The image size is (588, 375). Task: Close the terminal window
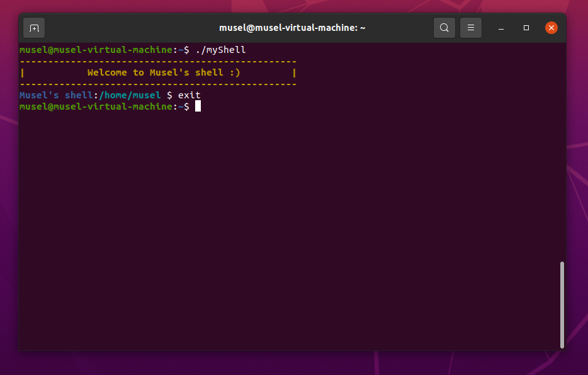tap(551, 28)
